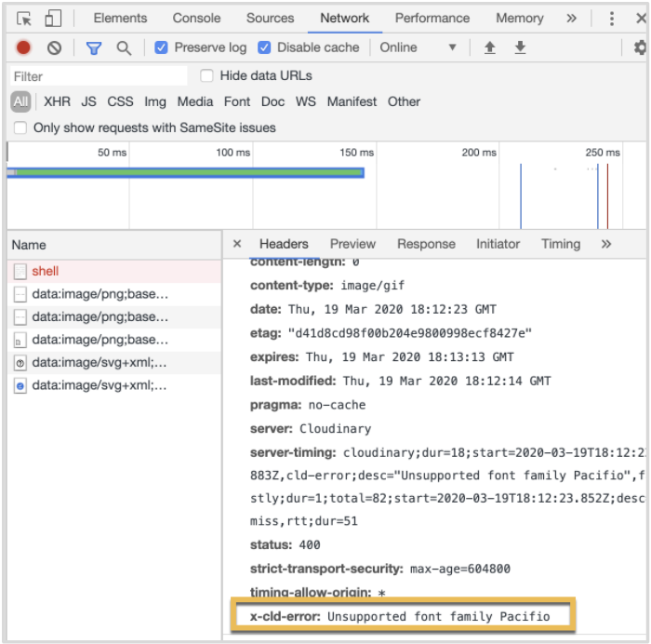Filter requests by Manifest
Image resolution: width=651 pixels, height=644 pixels.
[352, 101]
